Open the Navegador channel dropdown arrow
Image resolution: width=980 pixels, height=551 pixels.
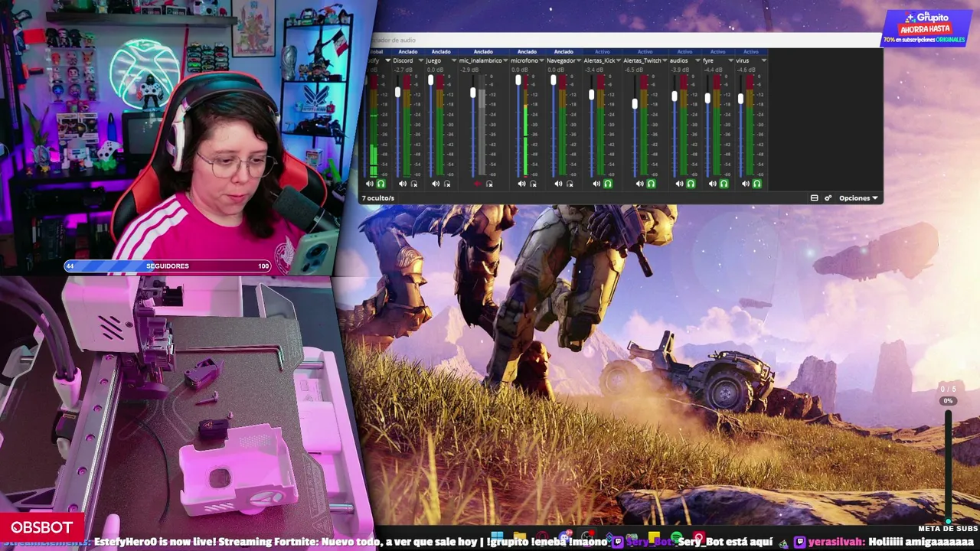click(x=580, y=60)
